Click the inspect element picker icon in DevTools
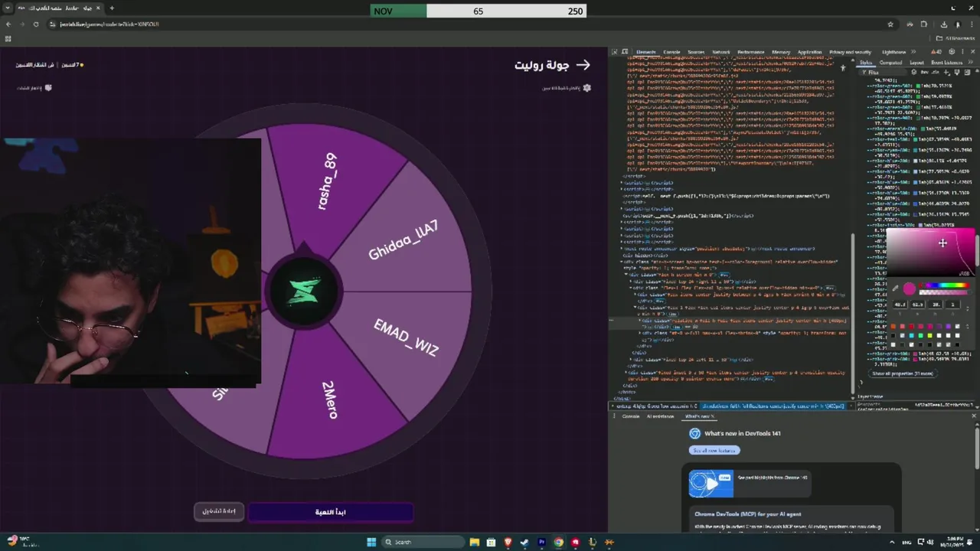Image resolution: width=980 pixels, height=551 pixels. point(614,51)
